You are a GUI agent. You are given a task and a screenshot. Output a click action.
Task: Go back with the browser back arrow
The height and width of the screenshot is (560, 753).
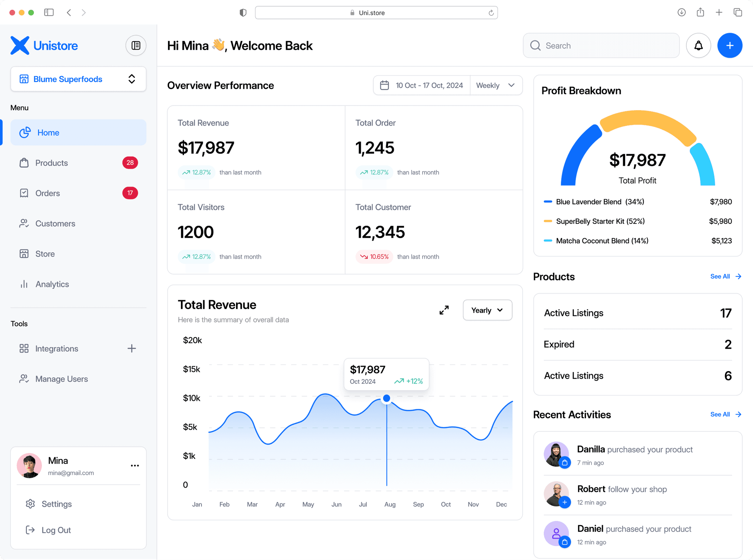[69, 12]
